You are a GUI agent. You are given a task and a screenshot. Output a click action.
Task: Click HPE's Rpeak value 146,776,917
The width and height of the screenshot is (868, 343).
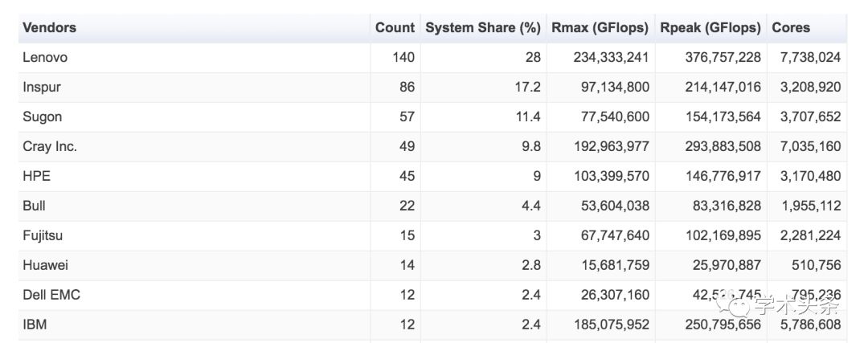point(723,176)
